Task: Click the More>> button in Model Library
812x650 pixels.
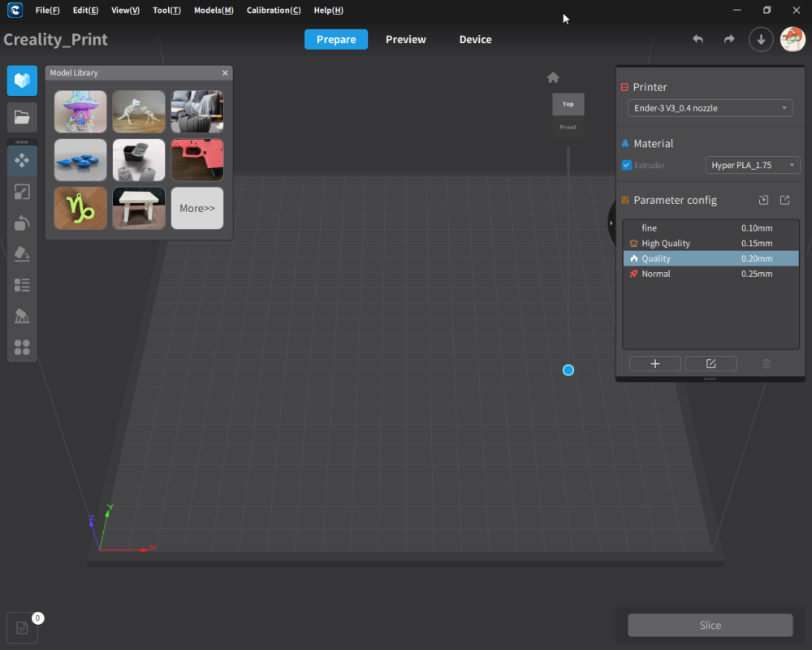Action: (x=197, y=208)
